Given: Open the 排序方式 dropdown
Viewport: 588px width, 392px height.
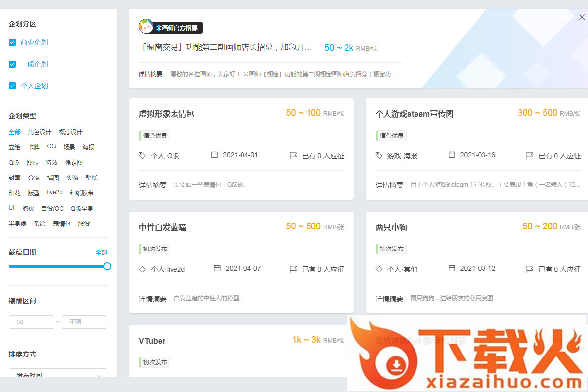Looking at the screenshot, I should click(x=58, y=373).
